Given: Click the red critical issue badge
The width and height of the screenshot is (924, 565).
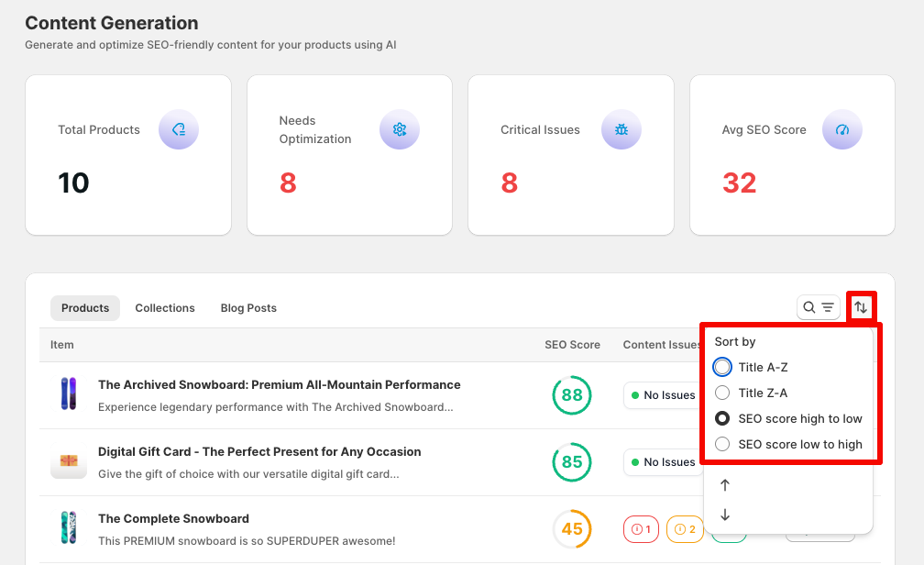Looking at the screenshot, I should click(641, 529).
